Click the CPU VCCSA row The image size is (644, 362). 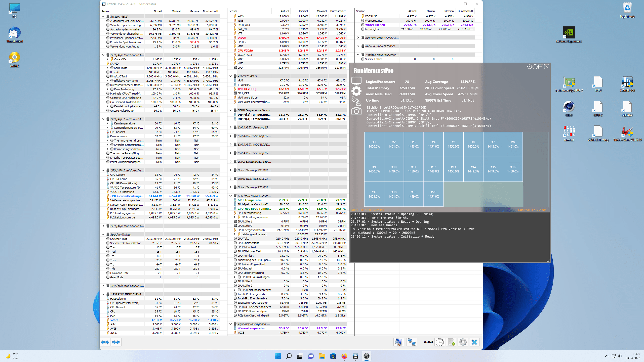pyautogui.click(x=290, y=51)
